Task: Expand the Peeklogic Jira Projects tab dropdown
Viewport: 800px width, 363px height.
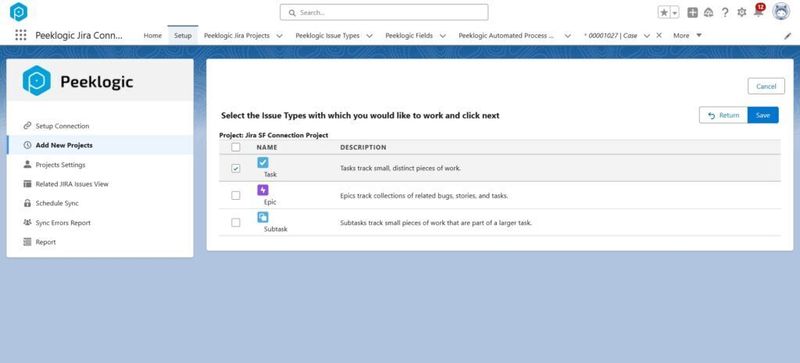Action: click(280, 36)
